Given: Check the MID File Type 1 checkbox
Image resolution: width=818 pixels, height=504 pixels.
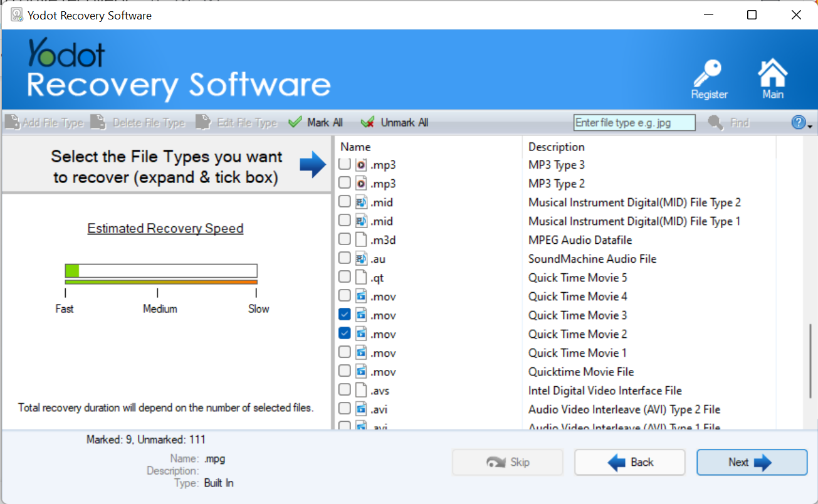Looking at the screenshot, I should coord(344,221).
